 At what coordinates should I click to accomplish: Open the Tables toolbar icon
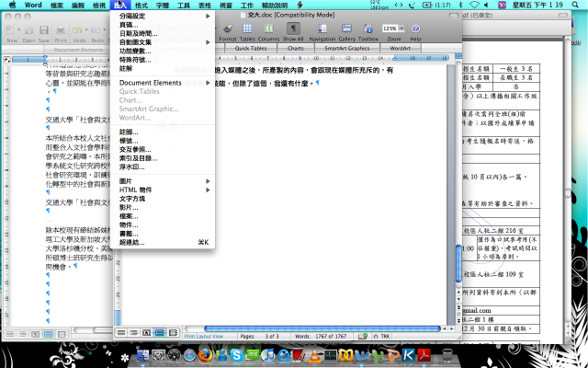[x=247, y=29]
